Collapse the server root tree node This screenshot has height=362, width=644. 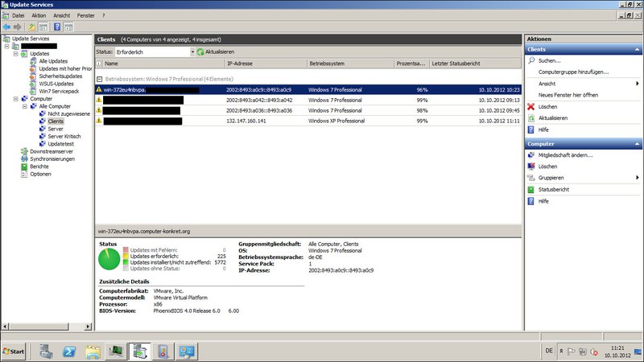[6, 47]
